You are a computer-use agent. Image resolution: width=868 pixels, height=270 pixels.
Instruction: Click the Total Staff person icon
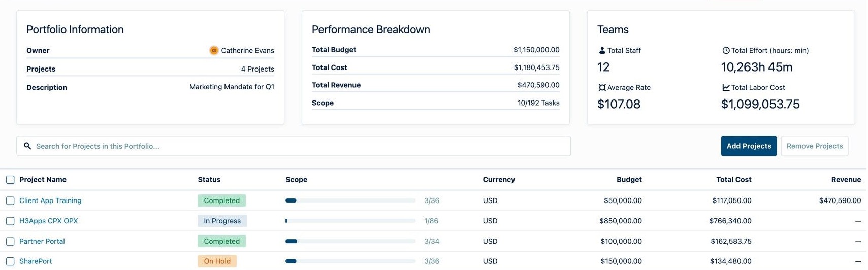pos(602,50)
